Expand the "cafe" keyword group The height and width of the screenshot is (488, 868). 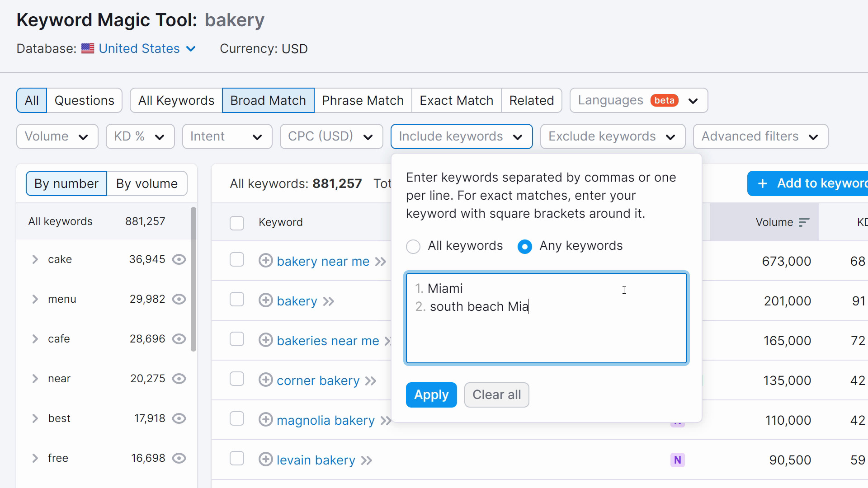pos(35,339)
